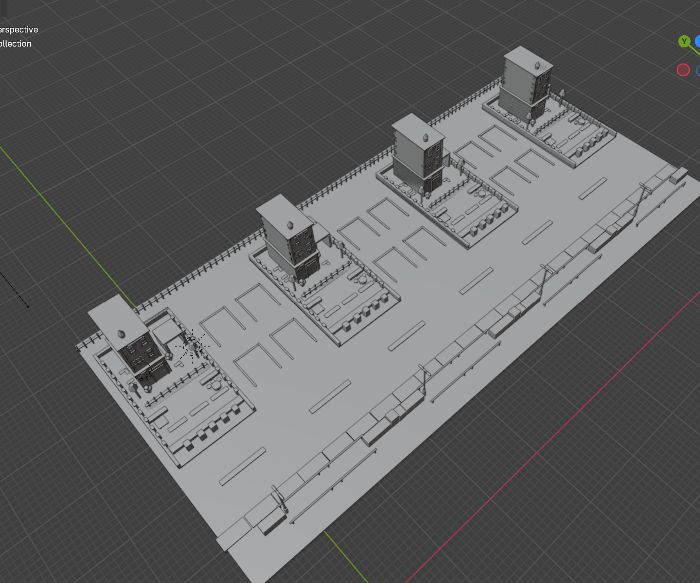This screenshot has height=583, width=700.
Task: Click the red negative X axis gizmo circle
Action: (x=683, y=70)
